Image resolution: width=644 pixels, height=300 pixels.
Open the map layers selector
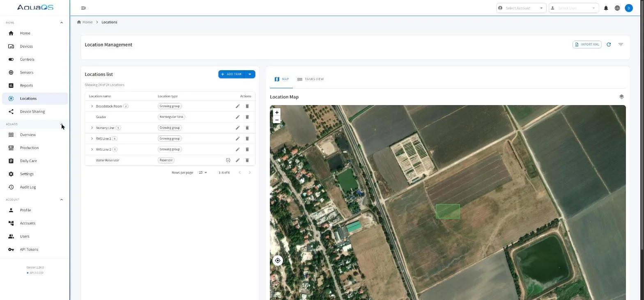pyautogui.click(x=621, y=97)
